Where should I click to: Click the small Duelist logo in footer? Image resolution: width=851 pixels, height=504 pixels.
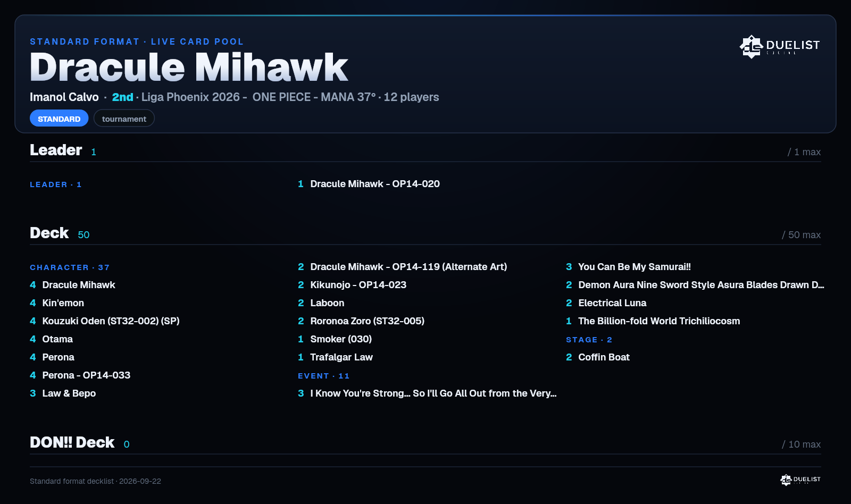coord(800,480)
